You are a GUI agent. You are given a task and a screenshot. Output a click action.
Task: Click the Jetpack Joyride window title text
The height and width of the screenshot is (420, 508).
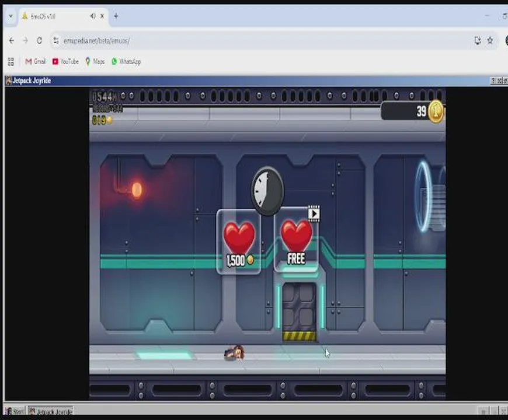tap(32, 80)
